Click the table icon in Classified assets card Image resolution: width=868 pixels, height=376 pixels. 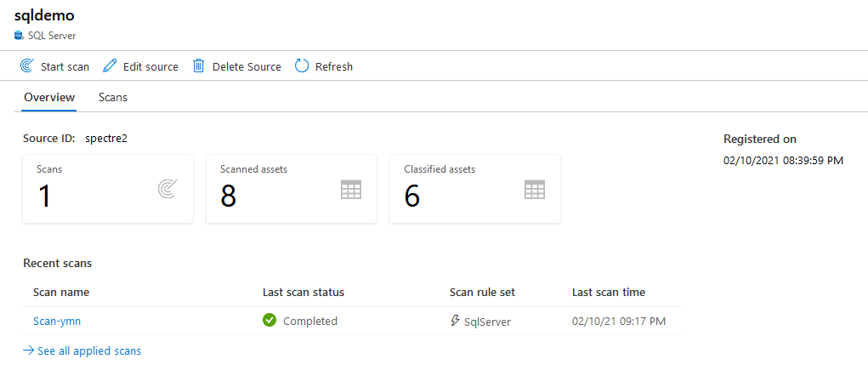pyautogui.click(x=534, y=190)
